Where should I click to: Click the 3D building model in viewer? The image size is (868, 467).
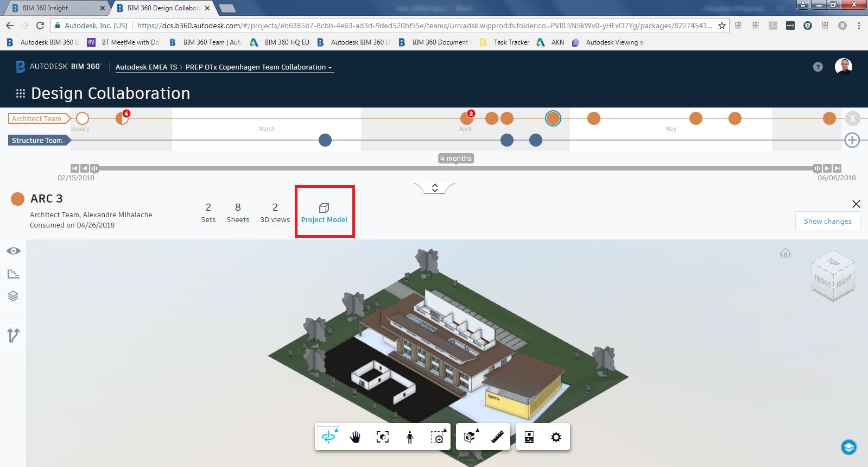tap(448, 348)
